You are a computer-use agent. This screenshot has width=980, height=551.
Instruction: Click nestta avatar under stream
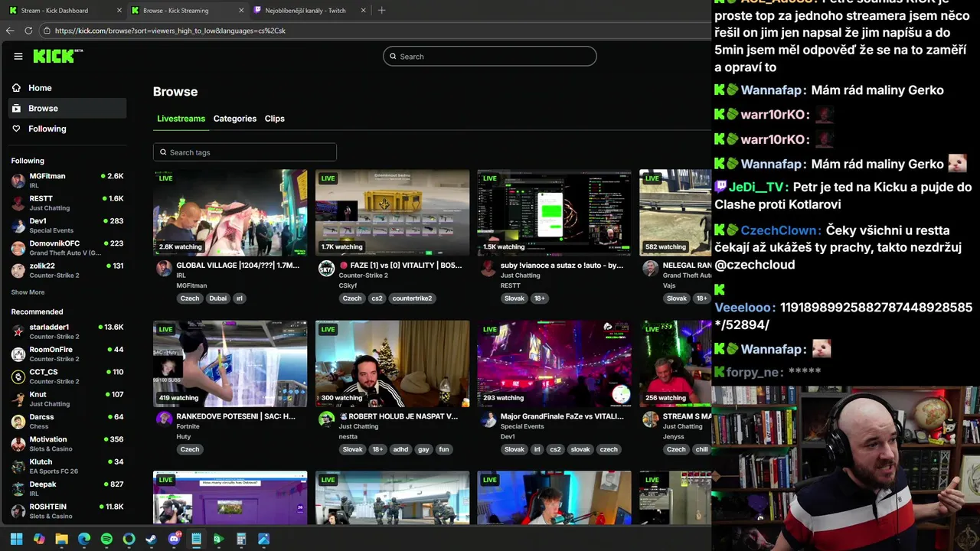[327, 419]
